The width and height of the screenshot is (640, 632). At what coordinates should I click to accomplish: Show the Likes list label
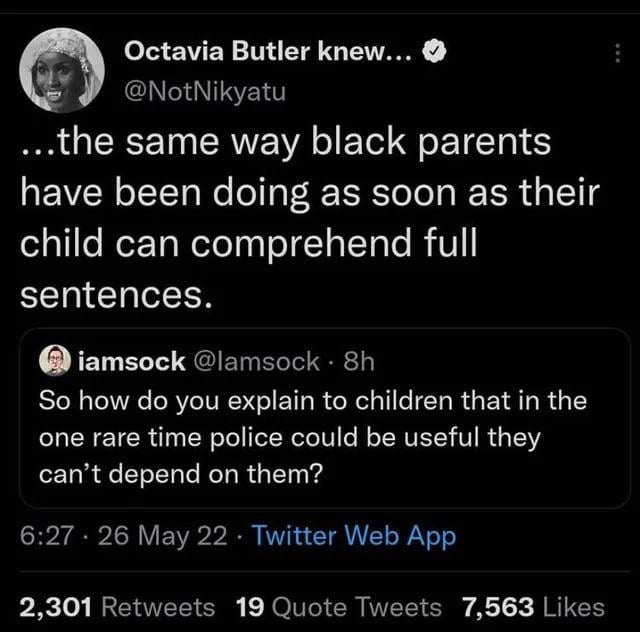point(573,606)
